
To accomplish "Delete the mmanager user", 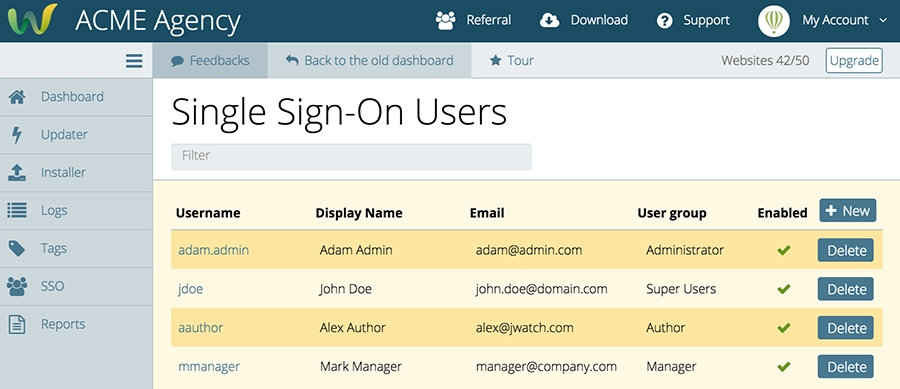I will 846,366.
